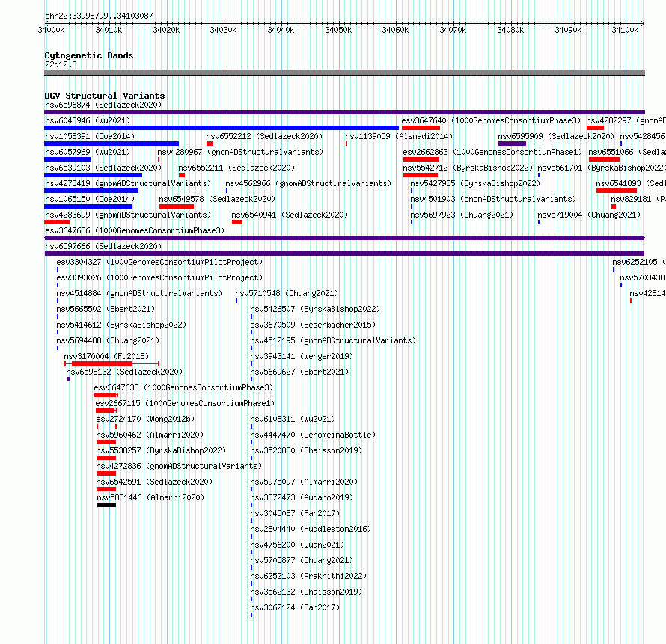Click nsv6108311 (Wu2021) label
Screen dimensions: 666x644
[293, 419]
